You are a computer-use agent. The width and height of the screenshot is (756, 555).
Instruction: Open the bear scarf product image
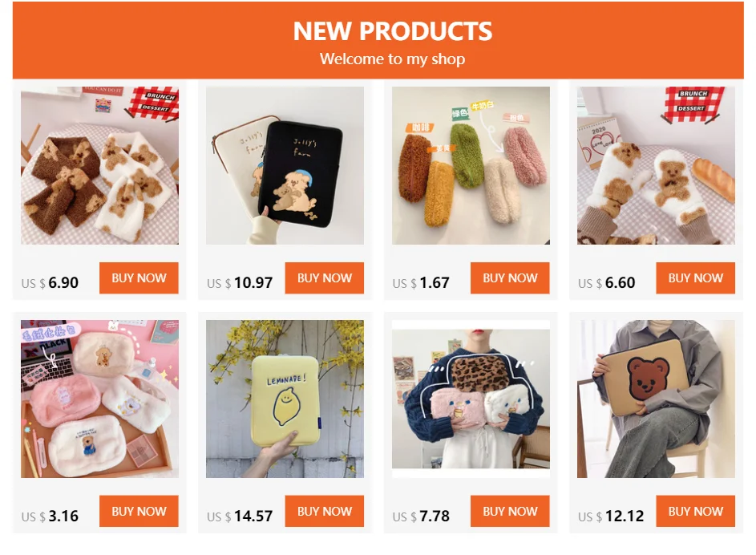coord(99,165)
